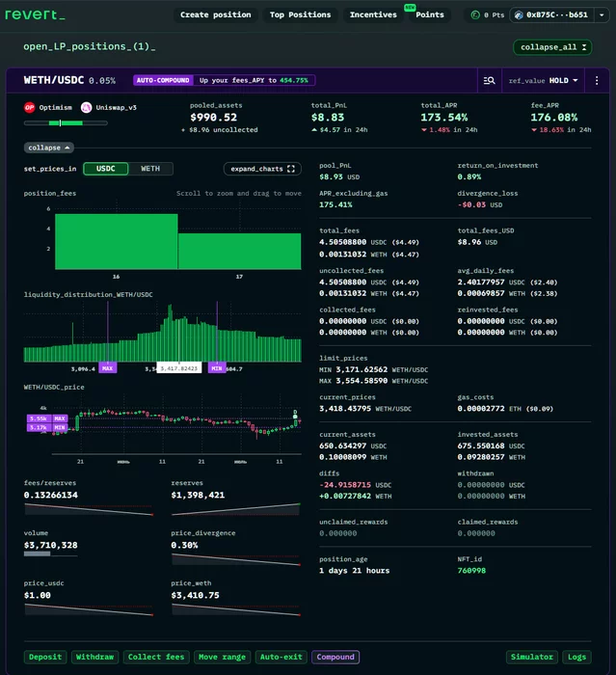
Task: Click the position price range indicator bar
Action: [66, 123]
